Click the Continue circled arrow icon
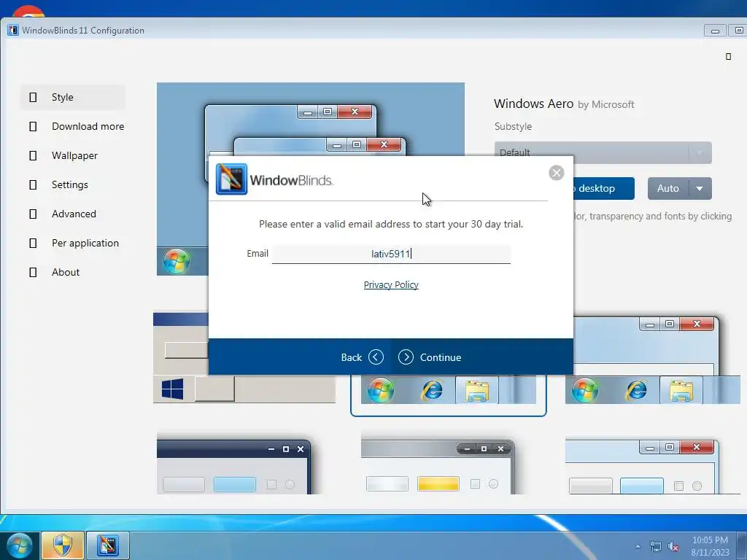This screenshot has height=560, width=747. [406, 357]
